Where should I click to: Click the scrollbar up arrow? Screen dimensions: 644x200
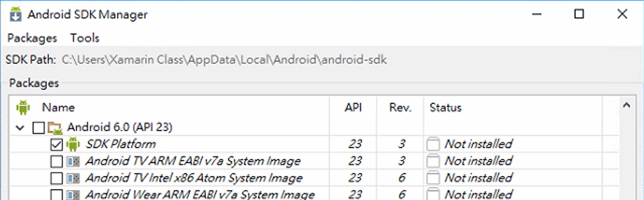tap(626, 106)
